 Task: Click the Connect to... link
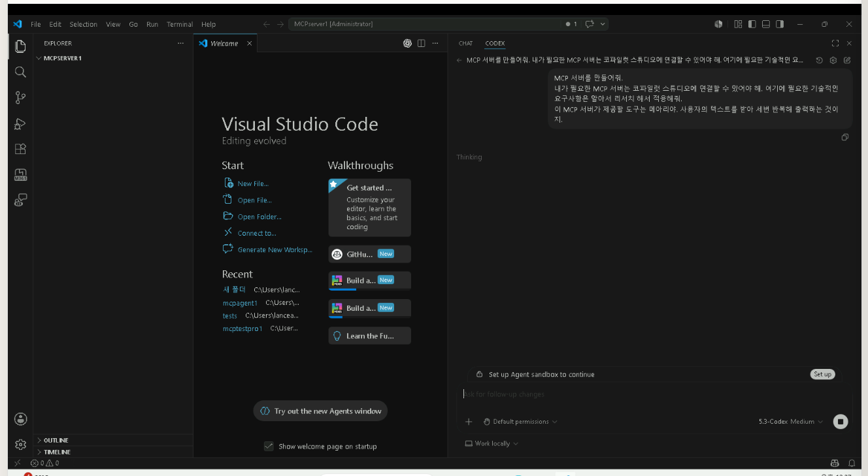257,233
